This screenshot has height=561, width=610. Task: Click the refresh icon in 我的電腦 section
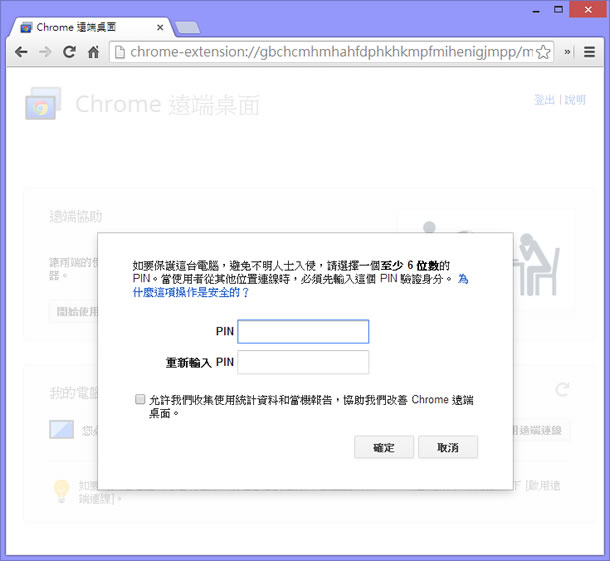click(562, 389)
